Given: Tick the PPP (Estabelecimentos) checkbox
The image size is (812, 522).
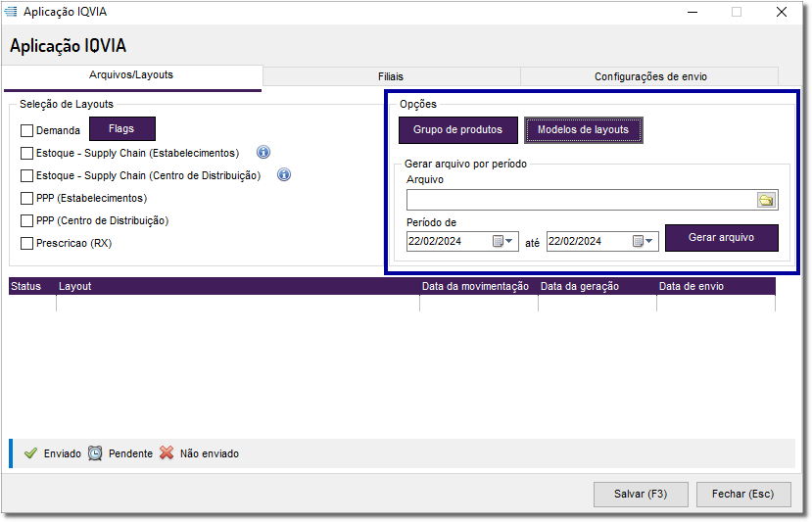Looking at the screenshot, I should coord(26,199).
